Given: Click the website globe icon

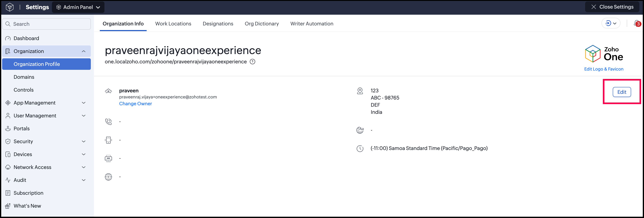Looking at the screenshot, I should pos(108,177).
